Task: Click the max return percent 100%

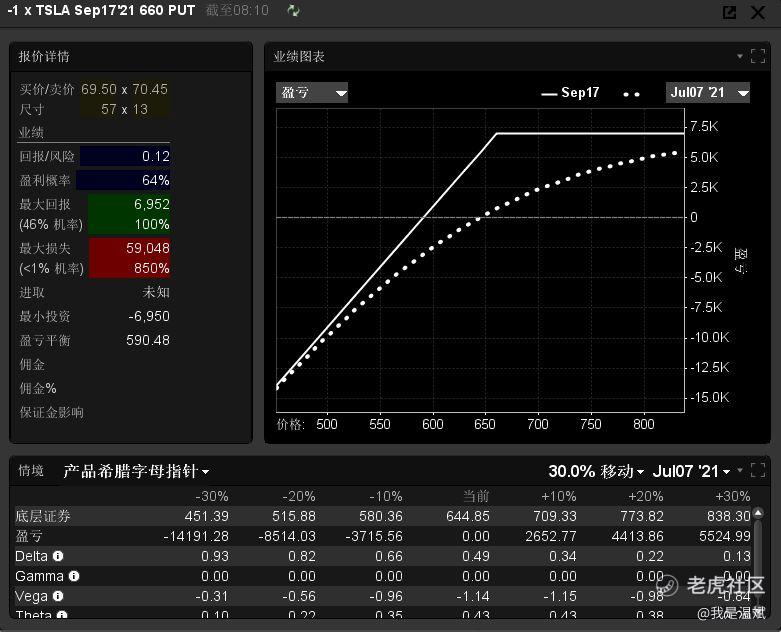Action: click(152, 225)
